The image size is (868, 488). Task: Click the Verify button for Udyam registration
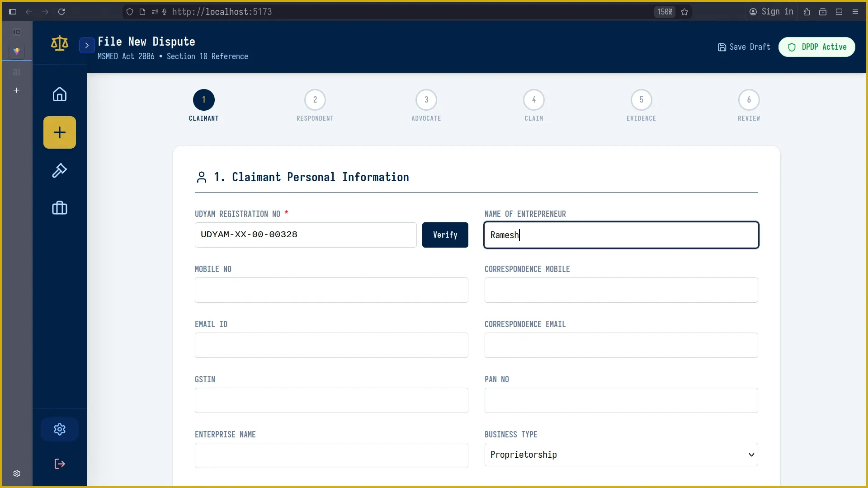point(445,235)
